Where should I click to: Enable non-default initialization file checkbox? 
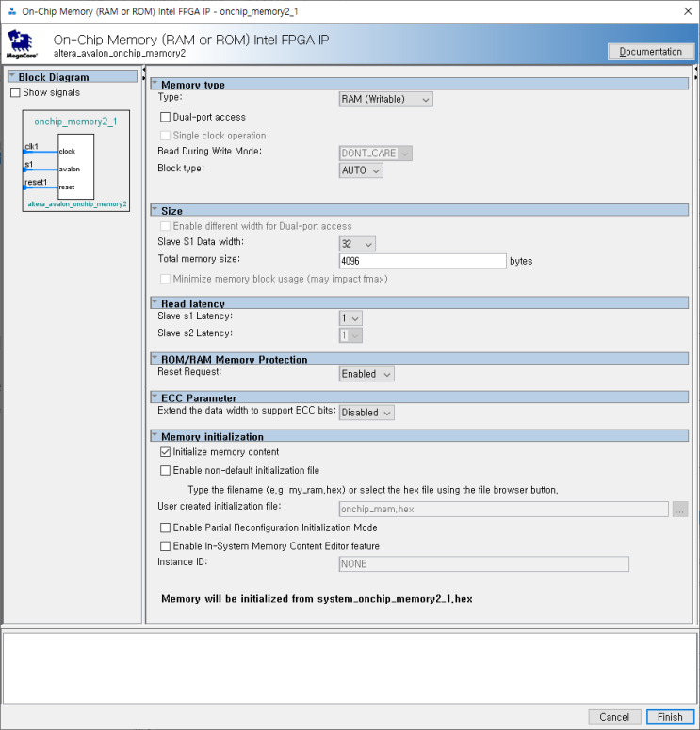[x=165, y=471]
